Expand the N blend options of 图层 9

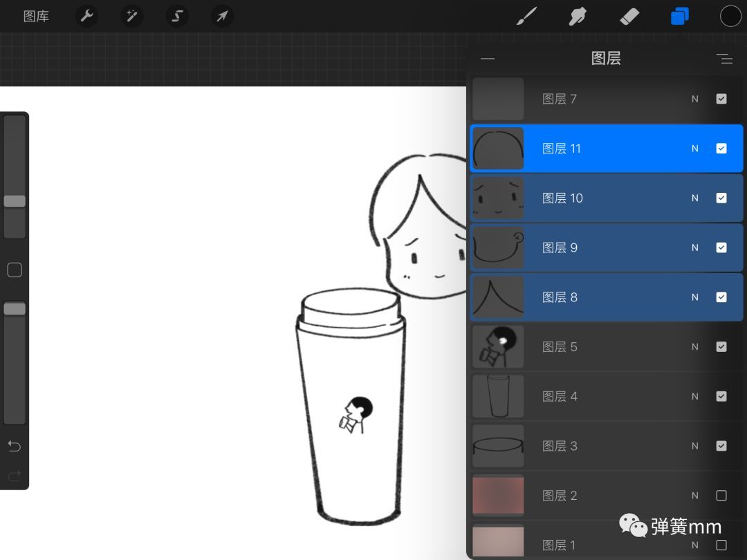pyautogui.click(x=695, y=248)
